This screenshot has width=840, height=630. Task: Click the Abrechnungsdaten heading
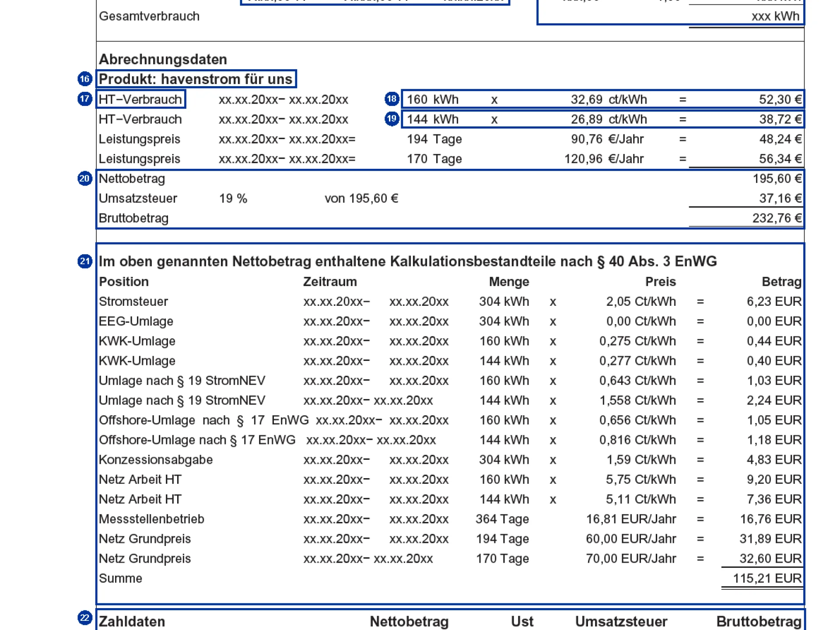[x=163, y=59]
